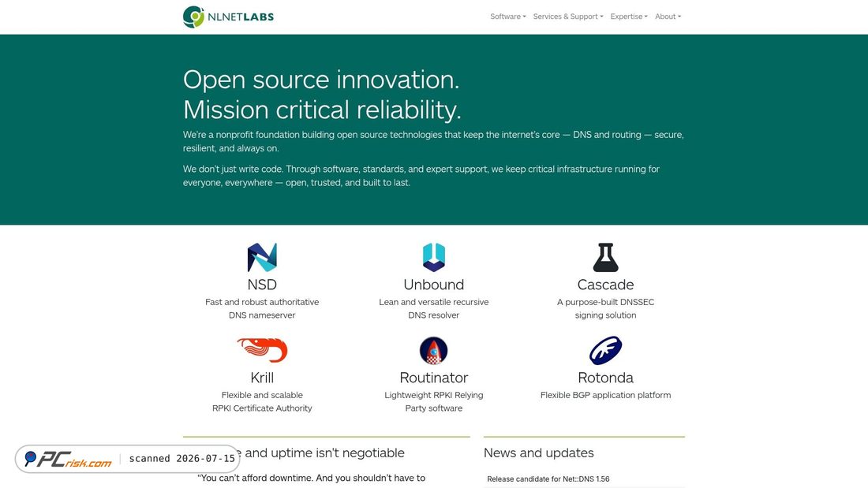
Task: Follow the NSD heading link
Action: (x=262, y=285)
